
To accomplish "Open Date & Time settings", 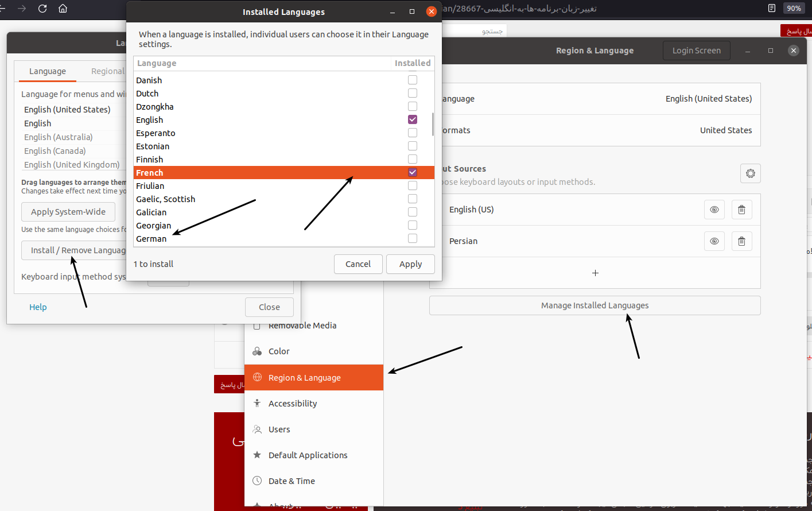I will [x=292, y=481].
